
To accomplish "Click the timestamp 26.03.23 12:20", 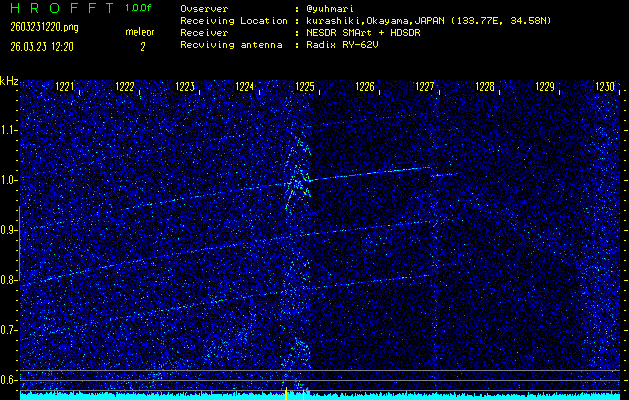I will (x=42, y=47).
